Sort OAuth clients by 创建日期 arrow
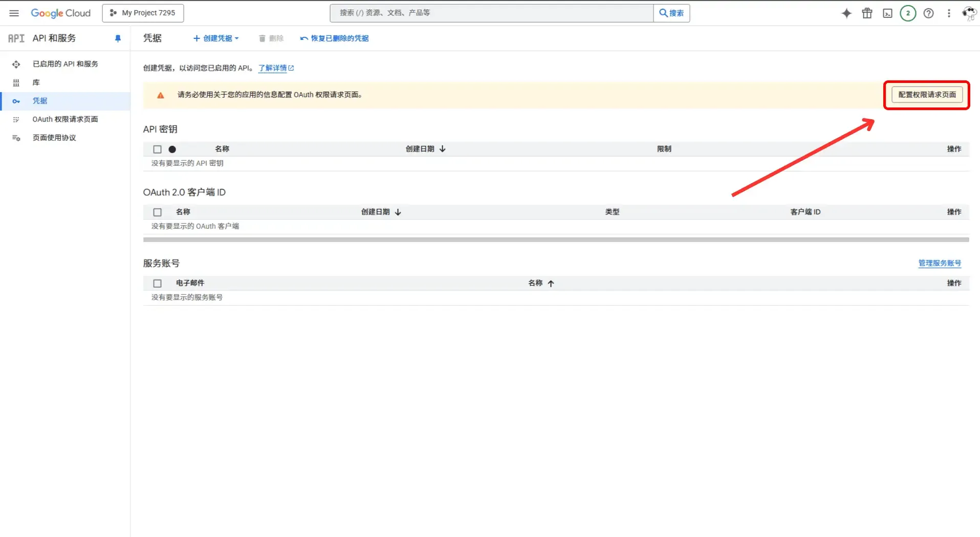The width and height of the screenshot is (980, 537). 398,212
